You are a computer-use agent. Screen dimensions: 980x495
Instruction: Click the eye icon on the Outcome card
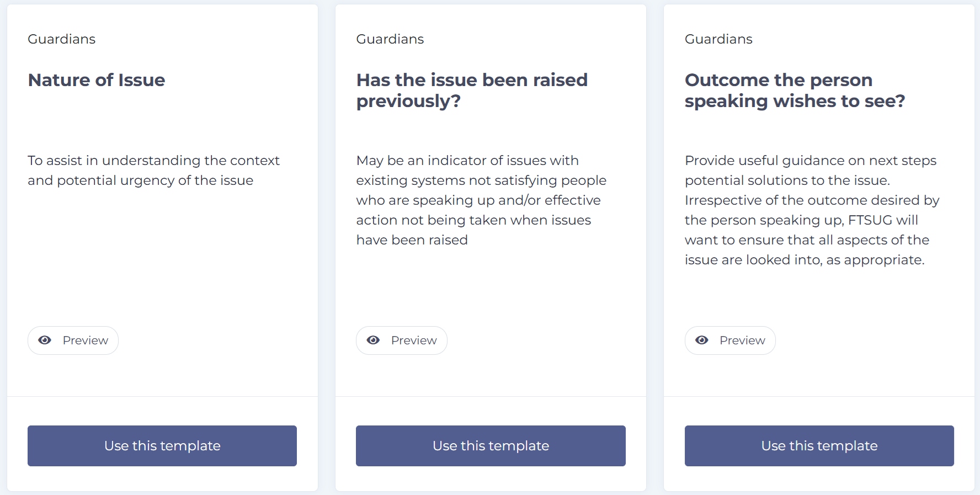click(702, 340)
